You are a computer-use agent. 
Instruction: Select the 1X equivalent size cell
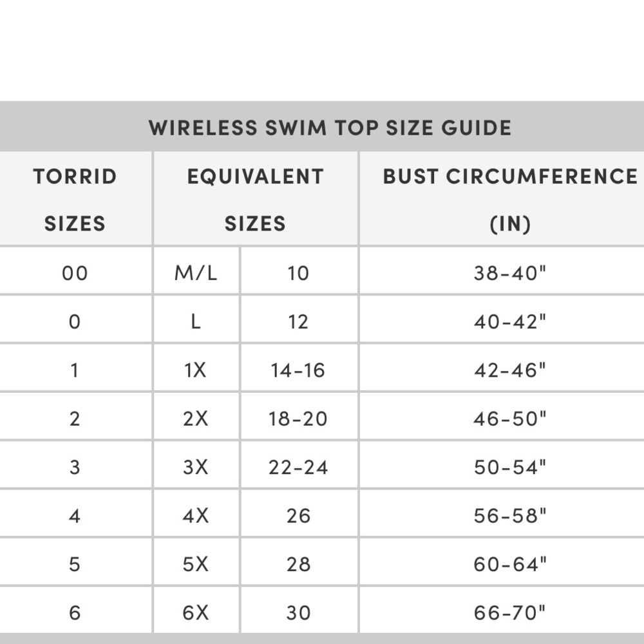[196, 370]
